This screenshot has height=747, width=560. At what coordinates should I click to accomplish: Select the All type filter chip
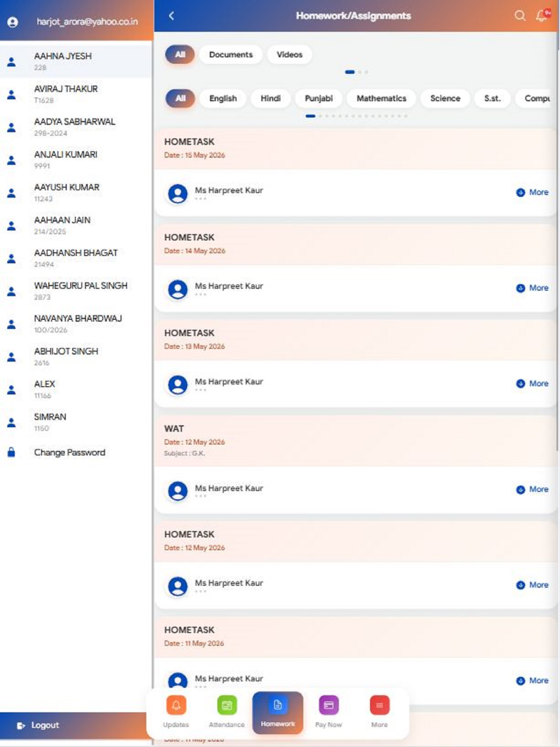coord(180,54)
